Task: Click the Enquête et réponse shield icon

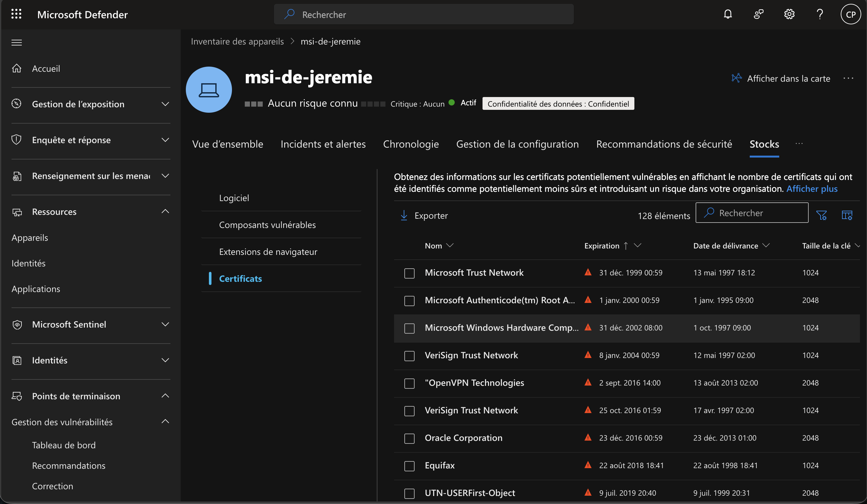Action: point(17,140)
